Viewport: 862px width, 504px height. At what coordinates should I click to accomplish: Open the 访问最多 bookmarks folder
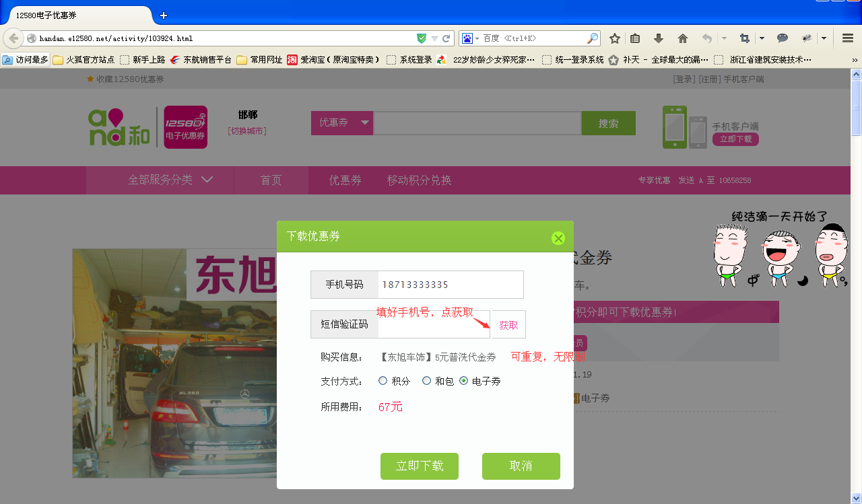point(26,60)
